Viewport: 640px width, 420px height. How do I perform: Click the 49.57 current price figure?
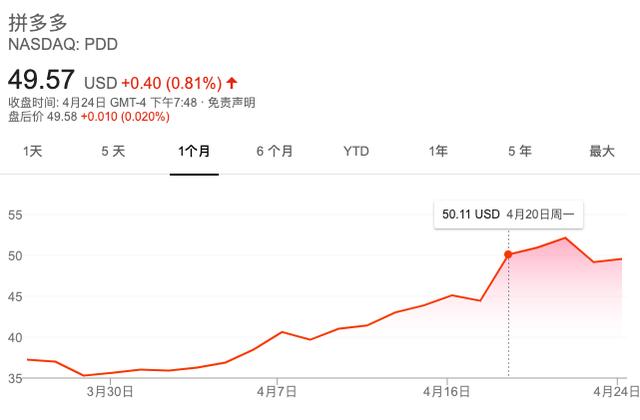[41, 80]
